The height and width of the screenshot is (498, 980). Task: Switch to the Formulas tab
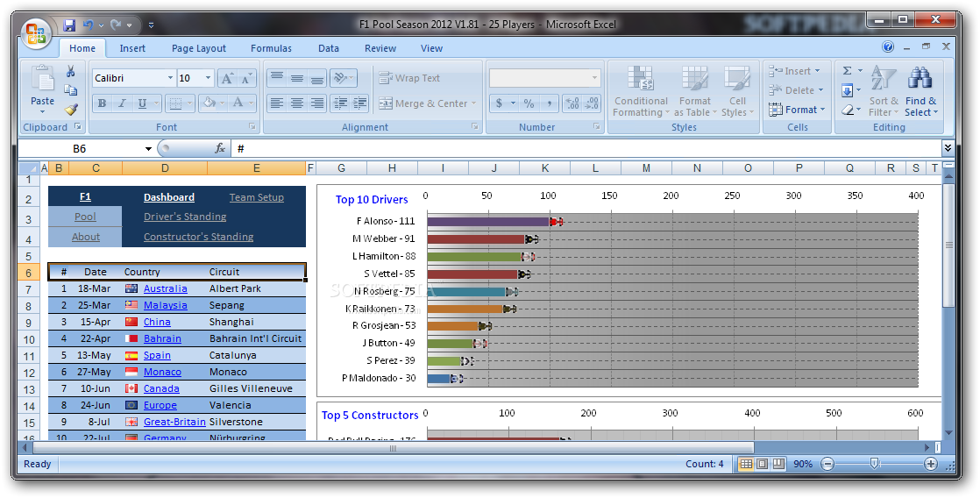(x=271, y=48)
